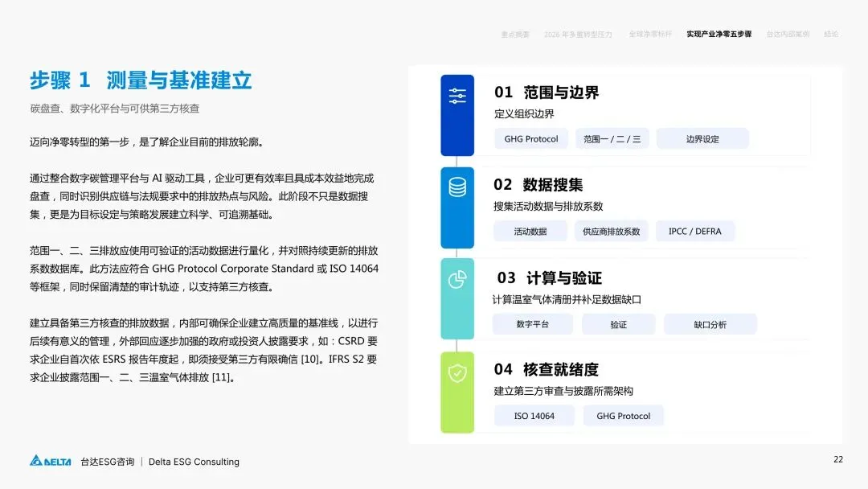Click the 供应商排放系数 tag
The image size is (868, 489).
(611, 232)
